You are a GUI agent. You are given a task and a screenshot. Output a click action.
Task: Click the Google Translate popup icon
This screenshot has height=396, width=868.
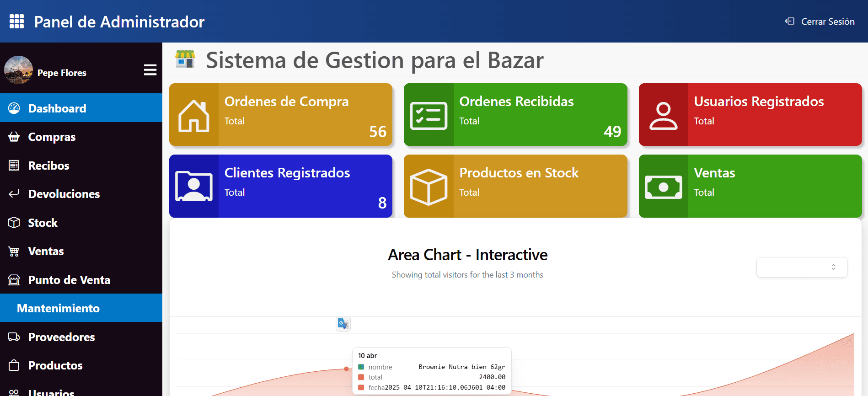(343, 324)
